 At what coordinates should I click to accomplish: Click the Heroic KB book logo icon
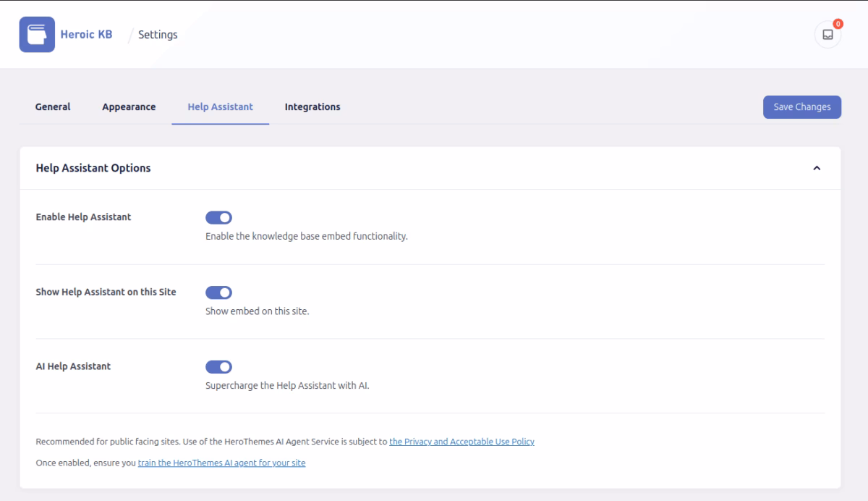pyautogui.click(x=36, y=34)
